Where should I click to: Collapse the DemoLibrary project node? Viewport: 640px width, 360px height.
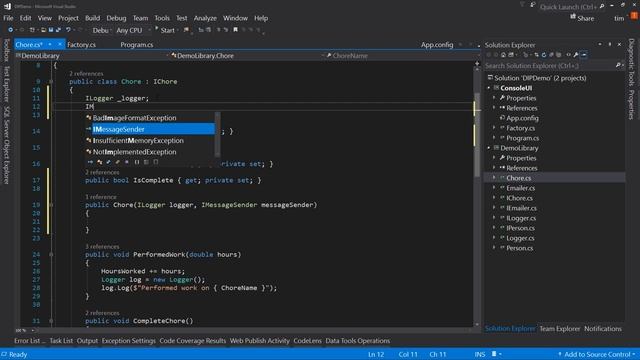[489, 148]
